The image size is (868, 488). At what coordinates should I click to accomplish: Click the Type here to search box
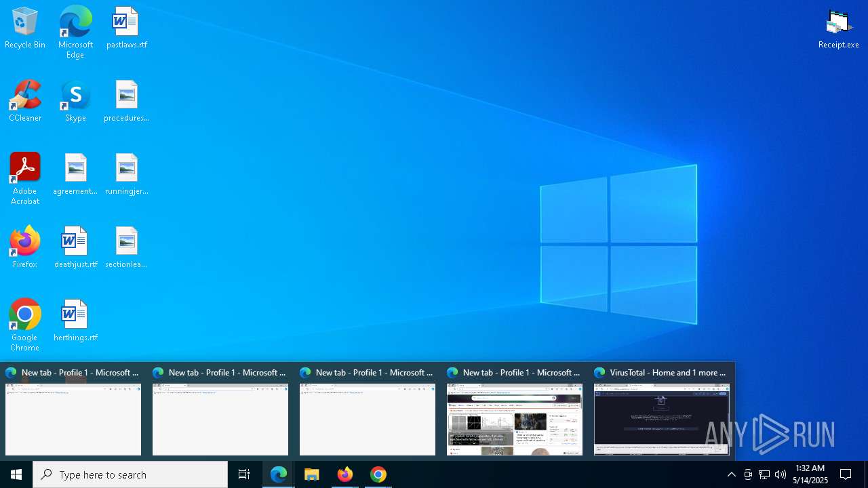130,474
